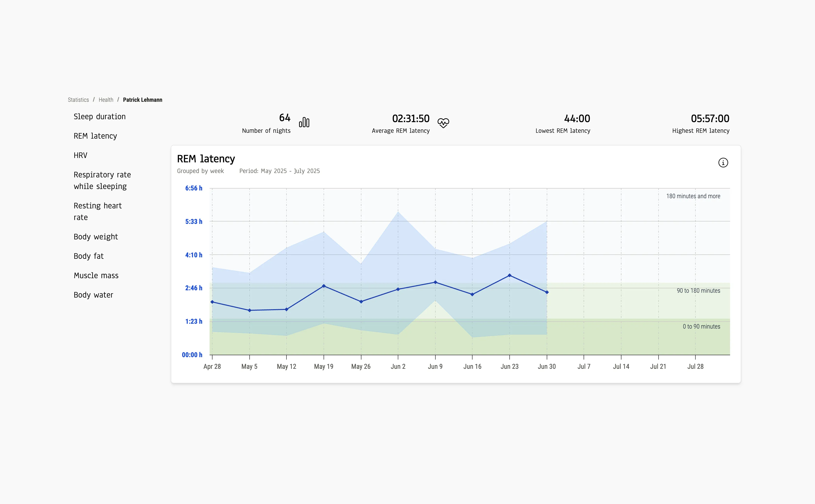Select Resting heart rate entry

[98, 211]
